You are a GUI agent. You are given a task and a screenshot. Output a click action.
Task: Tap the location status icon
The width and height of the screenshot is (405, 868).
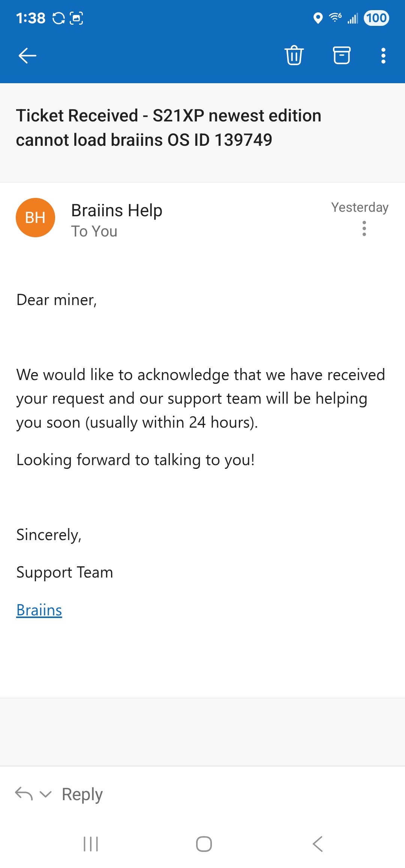click(x=318, y=18)
